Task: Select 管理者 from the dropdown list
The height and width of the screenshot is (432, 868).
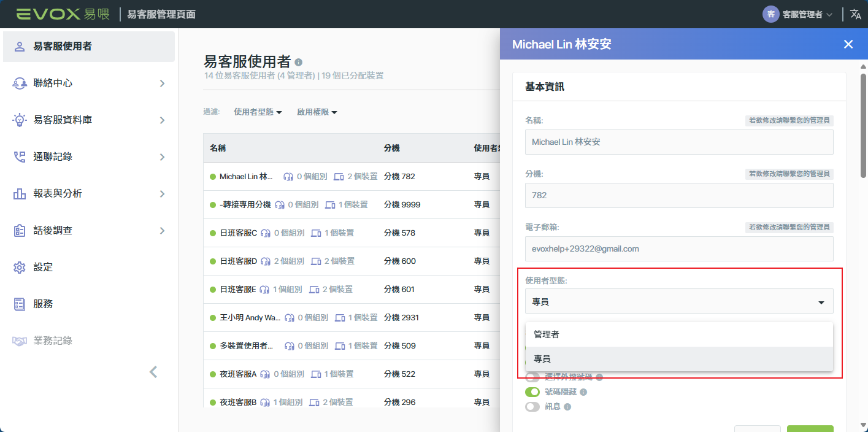Action: [679, 334]
